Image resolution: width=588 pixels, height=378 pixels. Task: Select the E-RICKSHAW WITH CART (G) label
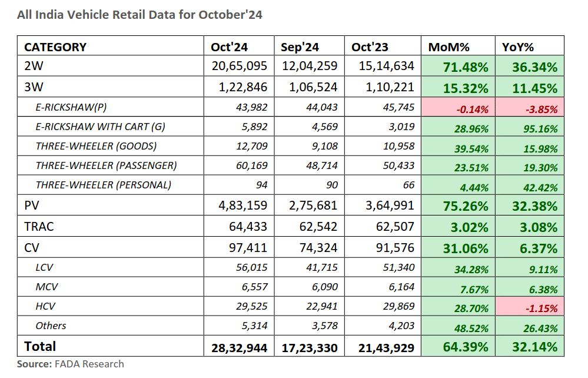(100, 126)
